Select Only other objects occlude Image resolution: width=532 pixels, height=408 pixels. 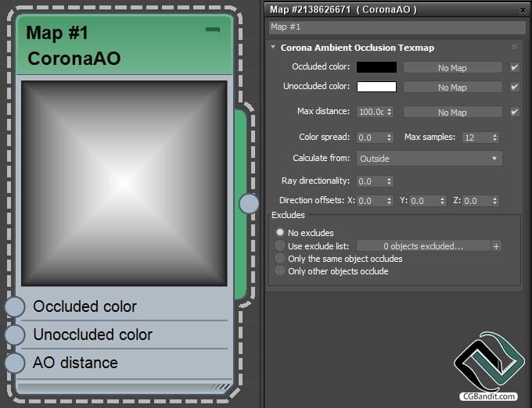[280, 270]
